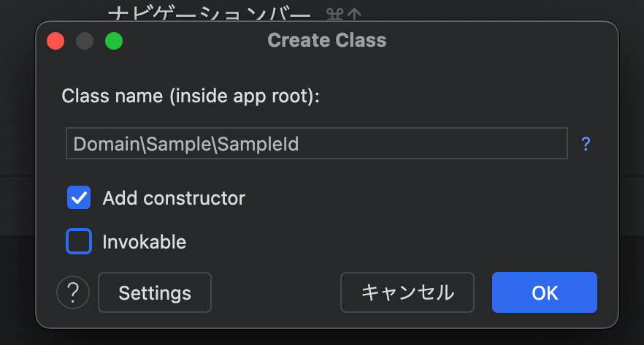Uncheck the Add constructor checkbox
This screenshot has height=345, width=644.
coord(79,197)
